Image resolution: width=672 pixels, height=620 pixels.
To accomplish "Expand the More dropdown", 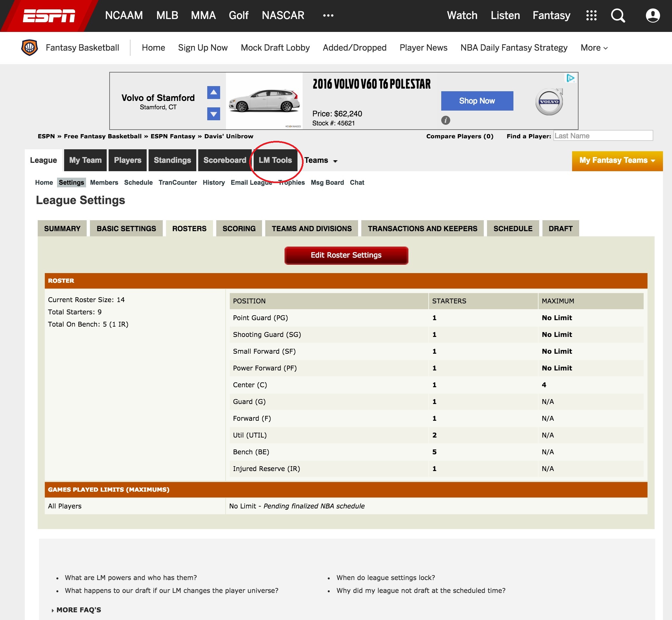I will coord(594,48).
